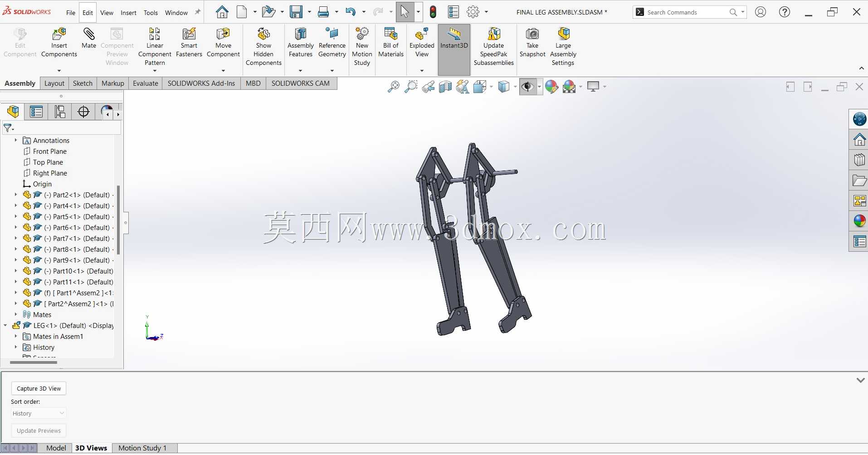Open the Display Style dropdown arrow
Viewport: 868px width, 455px height.
515,87
